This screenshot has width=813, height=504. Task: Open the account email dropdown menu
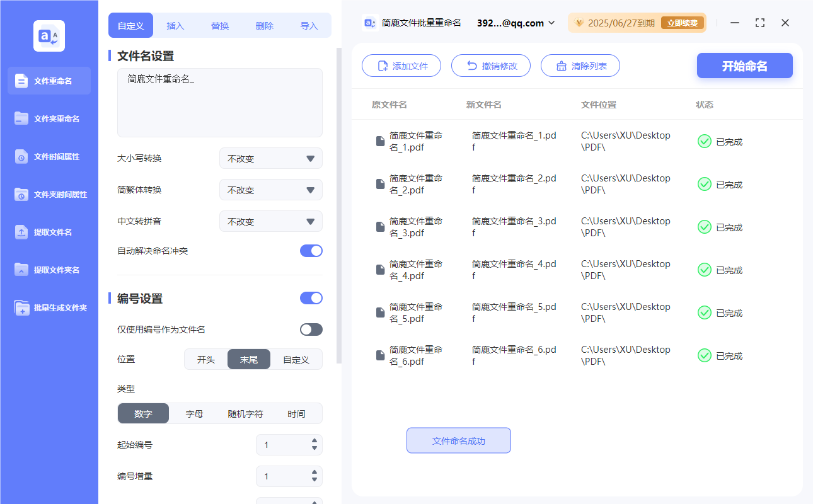pos(514,23)
